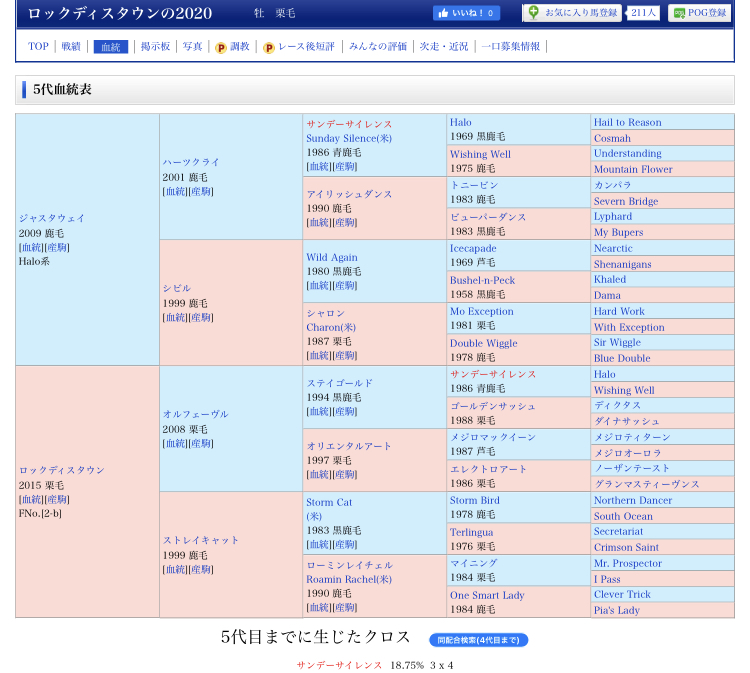Click the Facebook いいね! like button
Screen dimensions: 750x673
click(465, 13)
